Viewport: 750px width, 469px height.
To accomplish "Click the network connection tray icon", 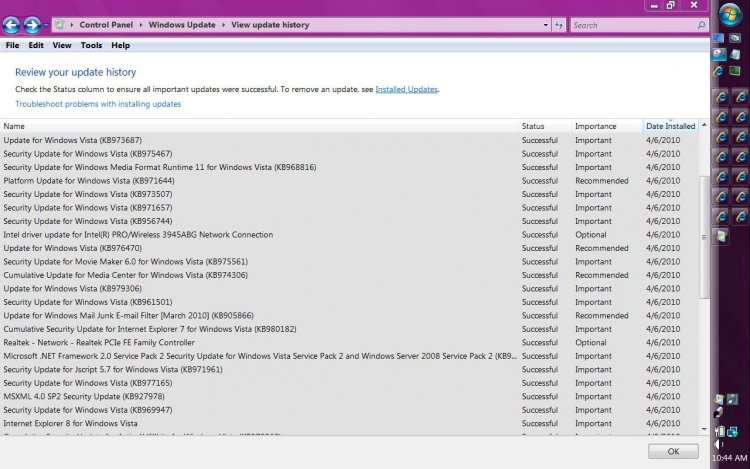I will click(733, 432).
